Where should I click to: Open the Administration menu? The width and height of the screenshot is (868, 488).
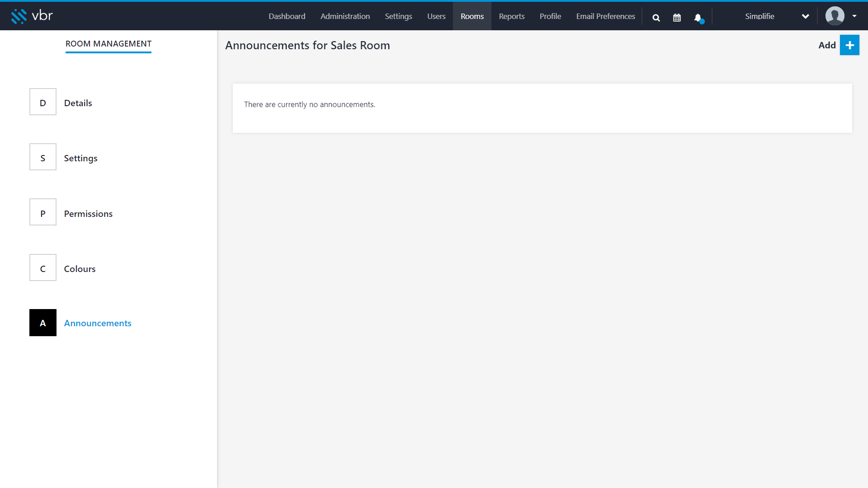345,16
